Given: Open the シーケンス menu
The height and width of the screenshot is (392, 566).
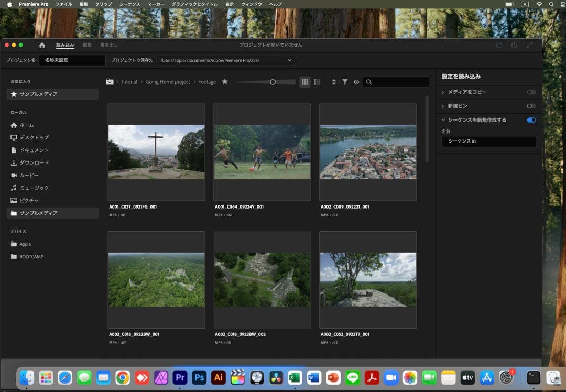Looking at the screenshot, I should tap(130, 4).
